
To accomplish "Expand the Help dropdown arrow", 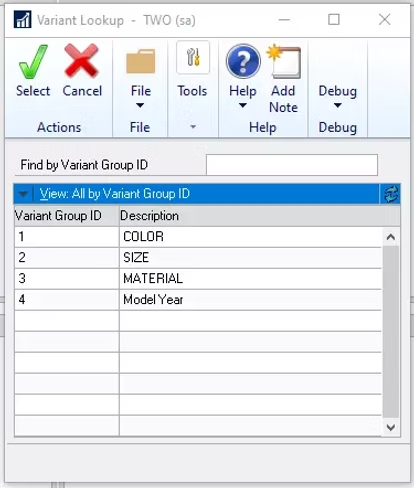I will click(243, 105).
